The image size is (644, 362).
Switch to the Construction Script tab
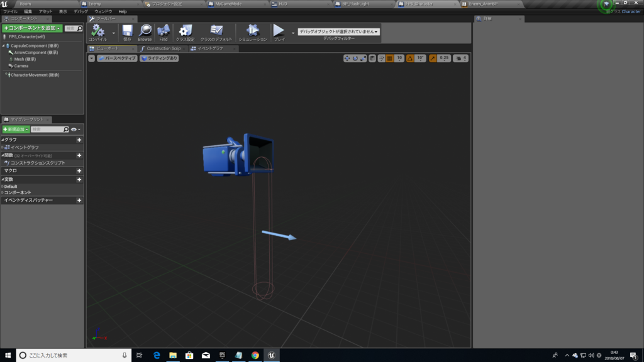[x=164, y=48]
